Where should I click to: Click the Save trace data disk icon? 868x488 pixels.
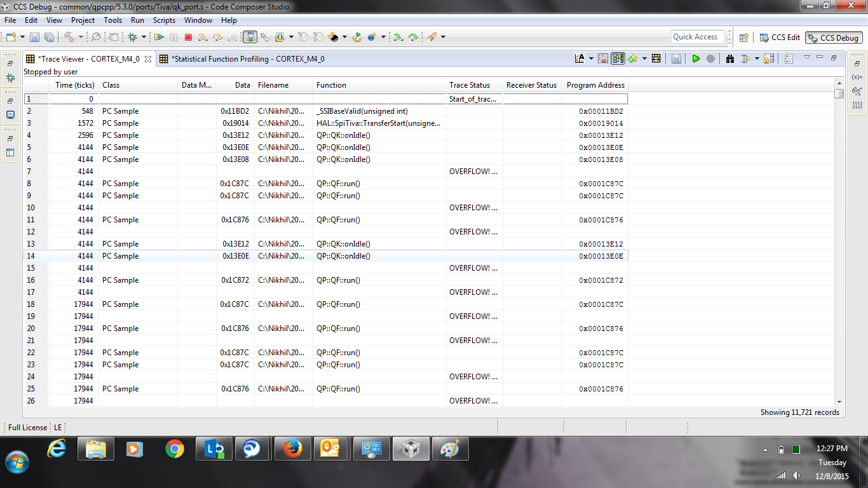(x=676, y=59)
